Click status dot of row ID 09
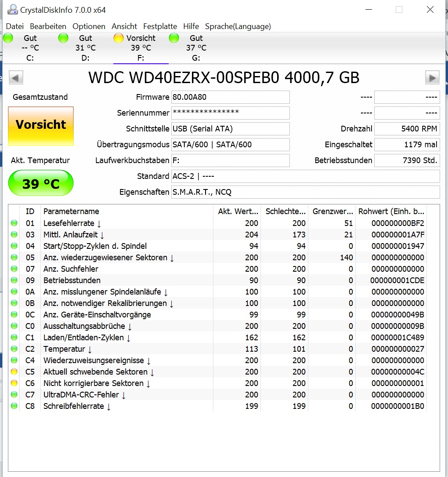The width and height of the screenshot is (448, 477). click(14, 280)
